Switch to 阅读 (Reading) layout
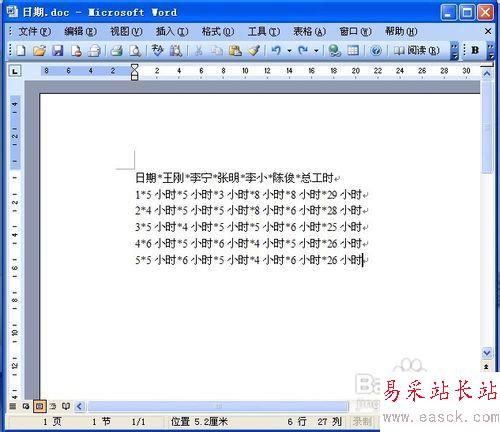Viewport: 500px width, 432px height. click(417, 51)
